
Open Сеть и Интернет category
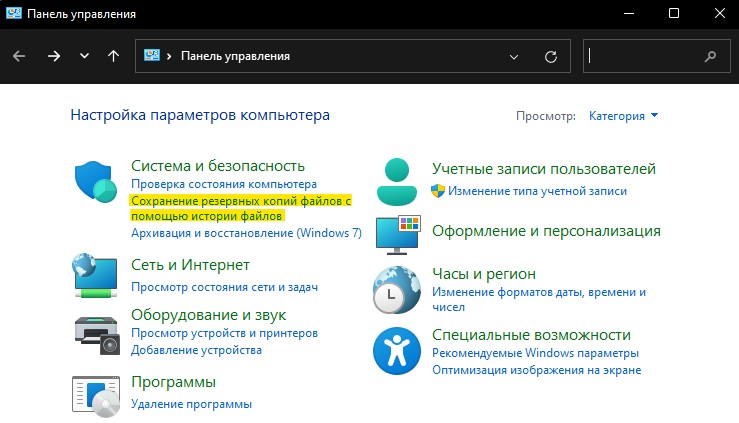[x=190, y=265]
